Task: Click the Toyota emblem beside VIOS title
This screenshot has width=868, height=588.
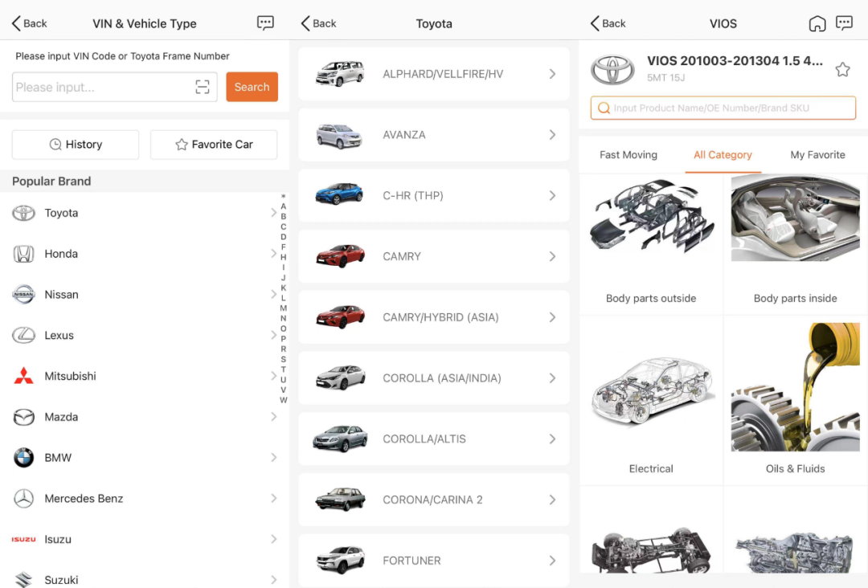Action: point(612,70)
